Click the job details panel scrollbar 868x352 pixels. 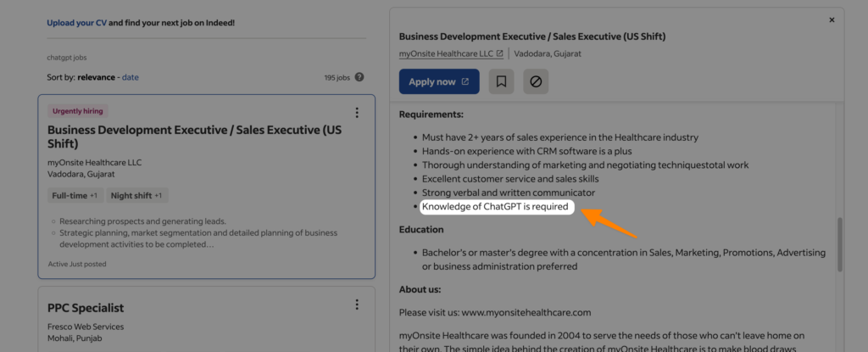tap(837, 244)
